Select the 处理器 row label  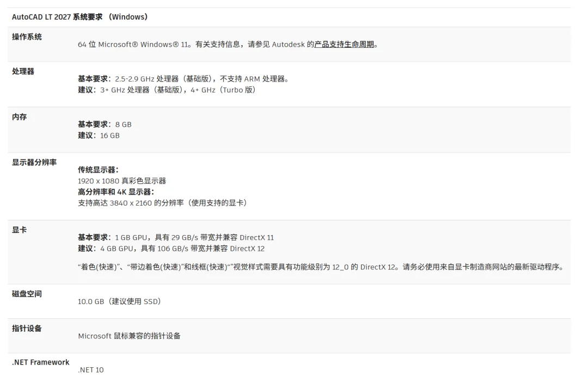pos(23,71)
